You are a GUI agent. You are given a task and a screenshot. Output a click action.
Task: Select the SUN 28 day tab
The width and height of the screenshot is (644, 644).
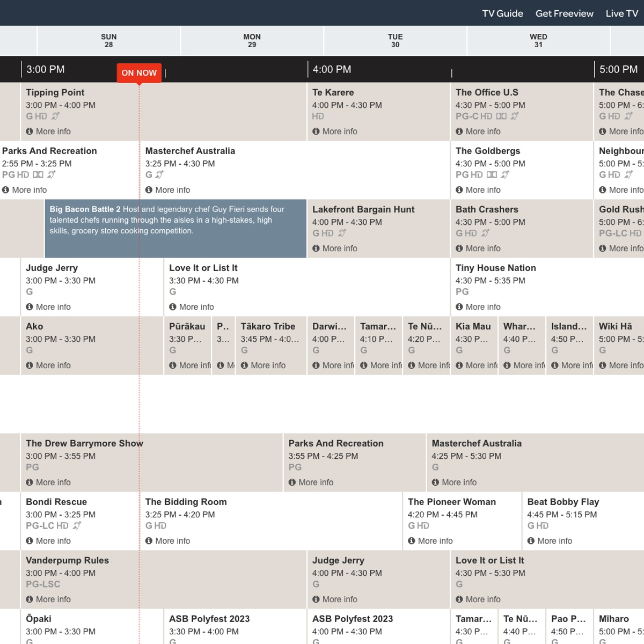108,41
